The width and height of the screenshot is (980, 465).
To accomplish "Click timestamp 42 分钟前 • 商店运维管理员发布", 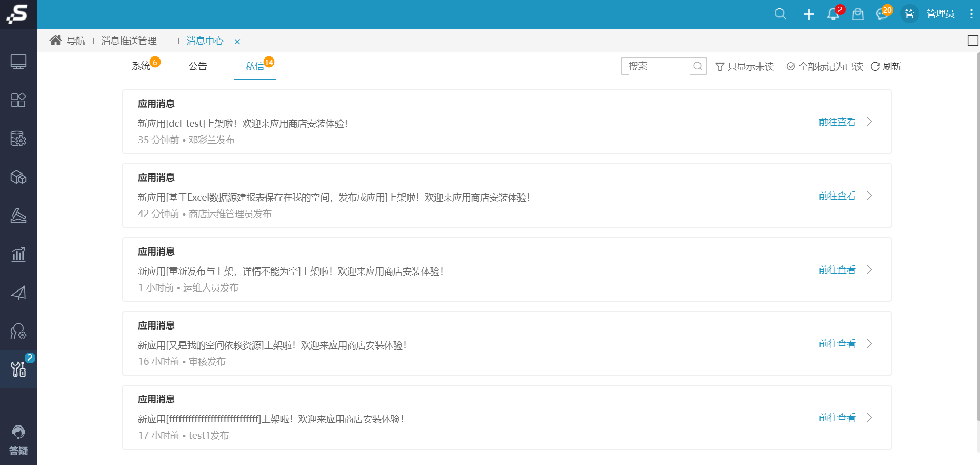I will 205,214.
